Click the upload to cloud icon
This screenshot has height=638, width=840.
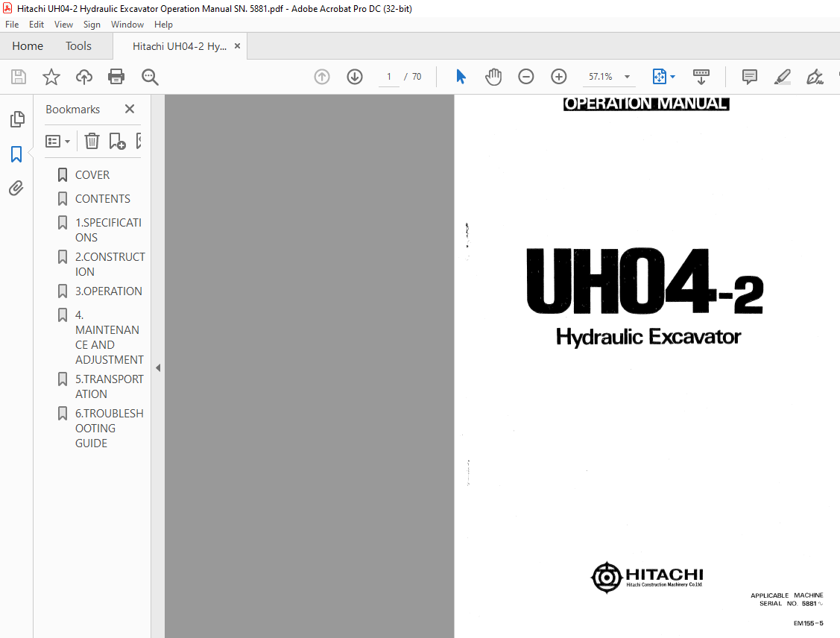(x=84, y=77)
